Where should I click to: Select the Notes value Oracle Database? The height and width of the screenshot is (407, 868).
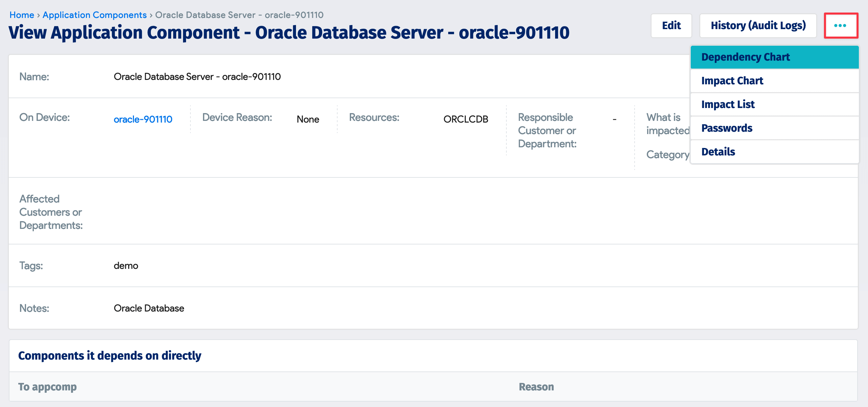[x=149, y=308]
